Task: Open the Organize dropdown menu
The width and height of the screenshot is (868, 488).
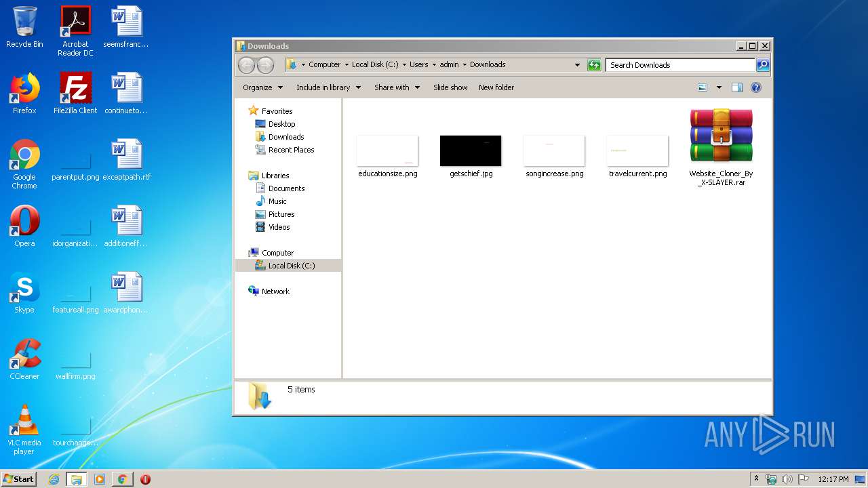Action: pos(262,87)
